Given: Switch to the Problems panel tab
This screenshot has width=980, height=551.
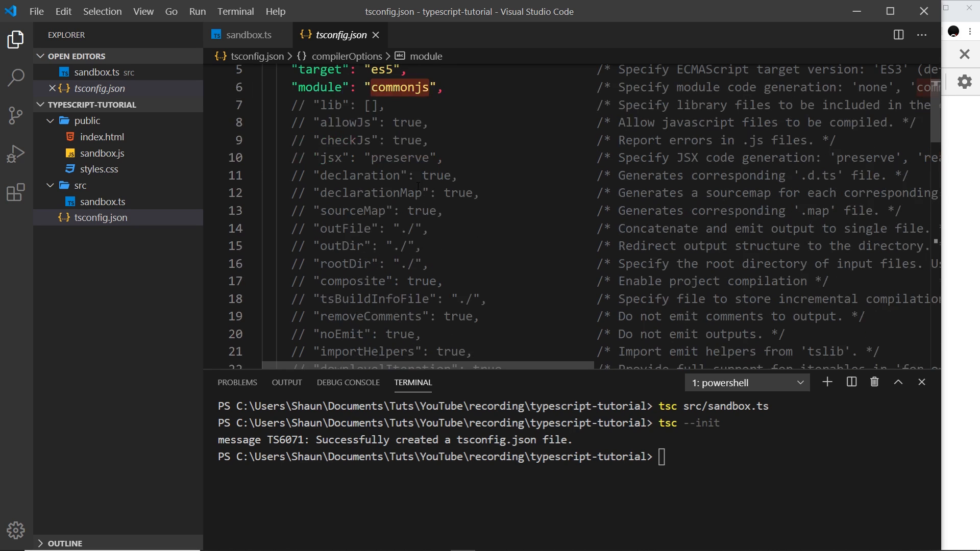Looking at the screenshot, I should coord(237,382).
